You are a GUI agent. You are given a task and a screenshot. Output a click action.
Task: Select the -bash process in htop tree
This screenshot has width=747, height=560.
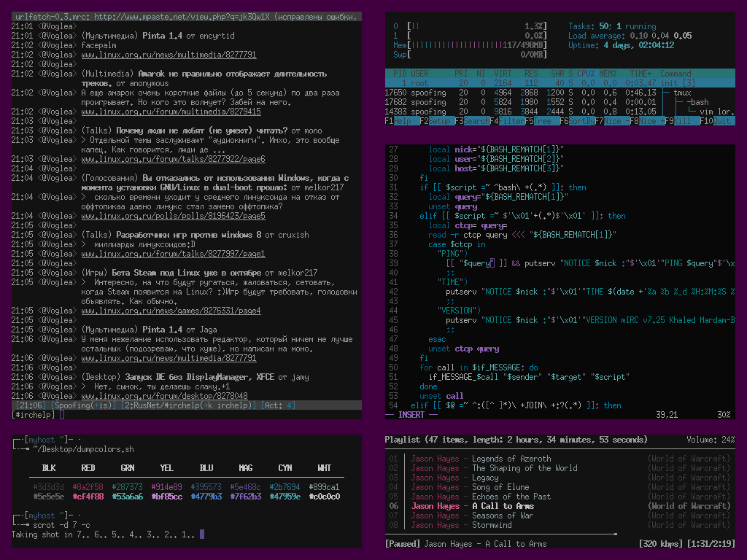pyautogui.click(x=560, y=102)
